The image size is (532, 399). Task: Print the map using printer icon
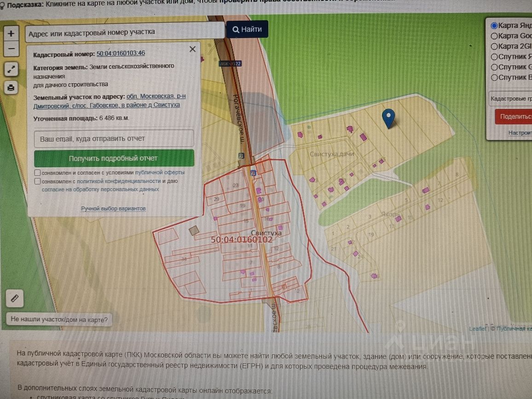[x=11, y=88]
